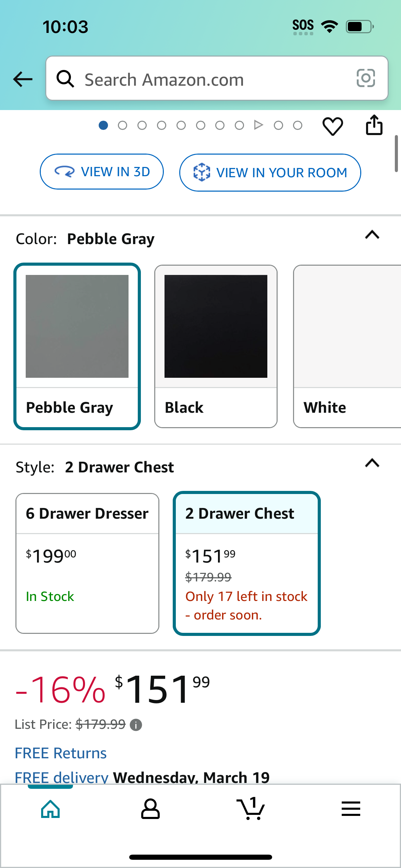
Task: Show list price info icon
Action: pyautogui.click(x=136, y=725)
